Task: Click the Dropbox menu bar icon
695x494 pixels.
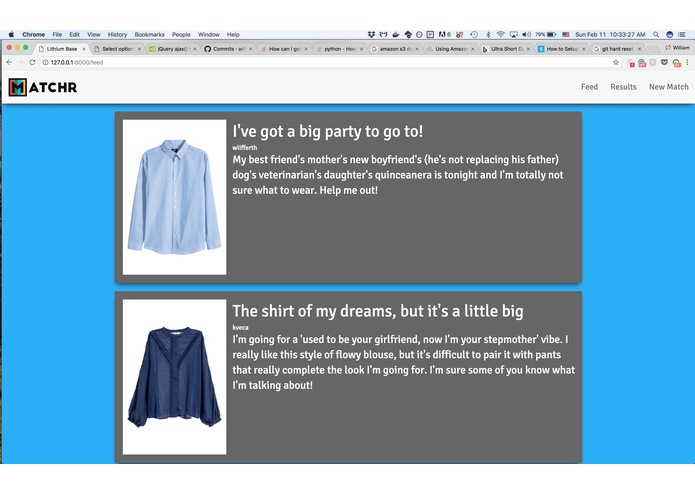Action: (x=371, y=35)
